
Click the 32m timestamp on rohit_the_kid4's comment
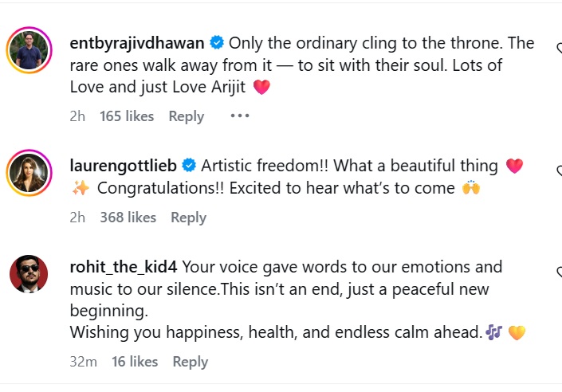click(83, 362)
